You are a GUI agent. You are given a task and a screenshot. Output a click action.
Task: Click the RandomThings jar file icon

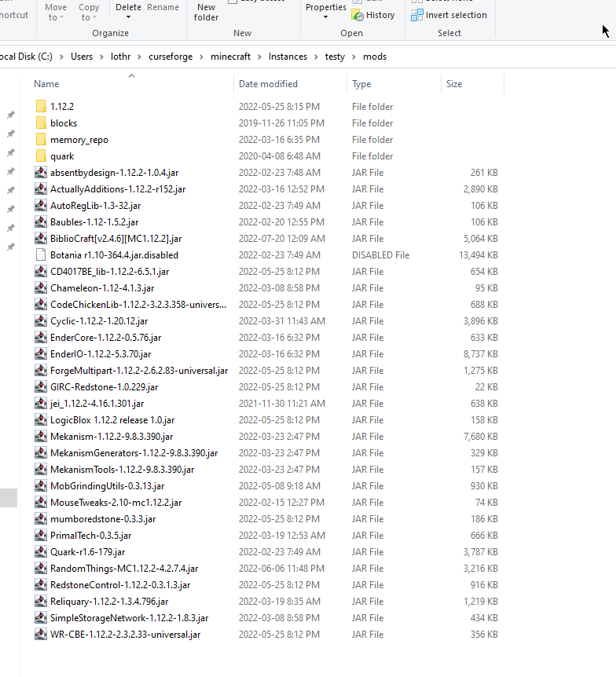(41, 568)
